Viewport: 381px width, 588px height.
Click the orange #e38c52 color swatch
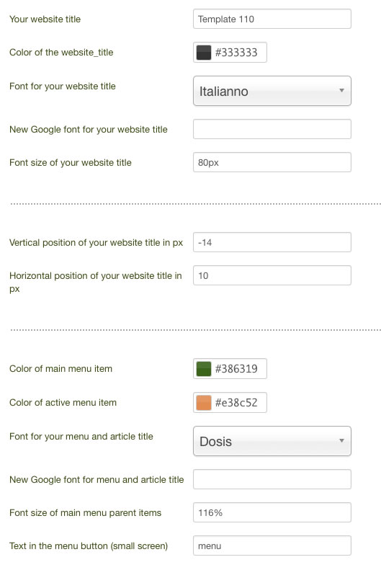[x=203, y=402]
